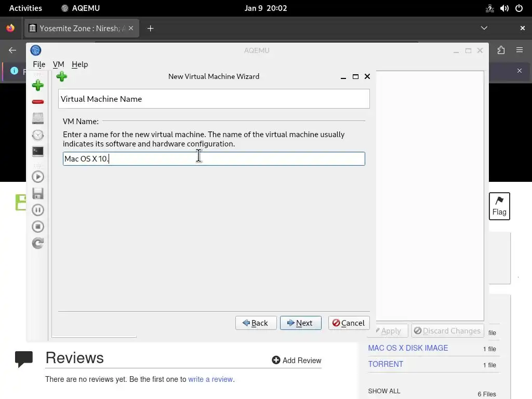The image size is (532, 399).
Task: Click Discard Changes in AQEMU main window
Action: tap(447, 331)
